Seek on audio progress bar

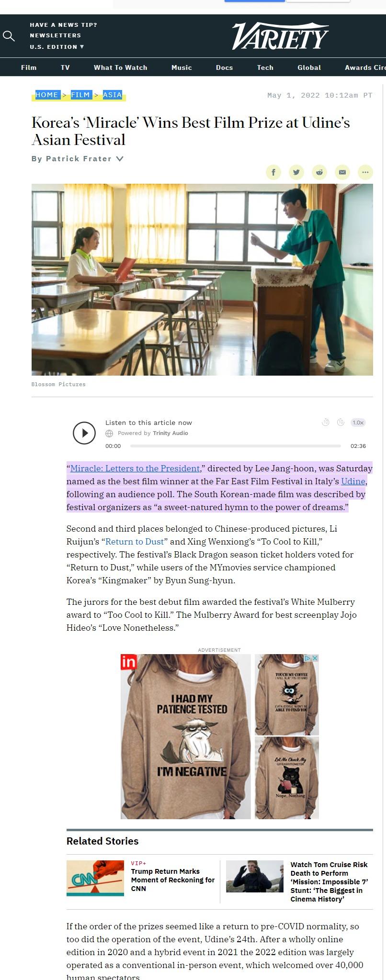coord(235,446)
